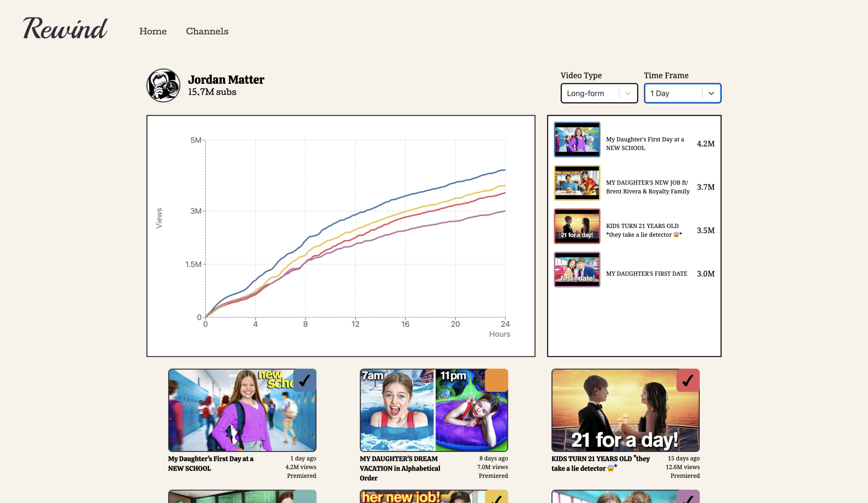The image size is (868, 503).
Task: Open the Video Type dropdown
Action: pos(599,93)
